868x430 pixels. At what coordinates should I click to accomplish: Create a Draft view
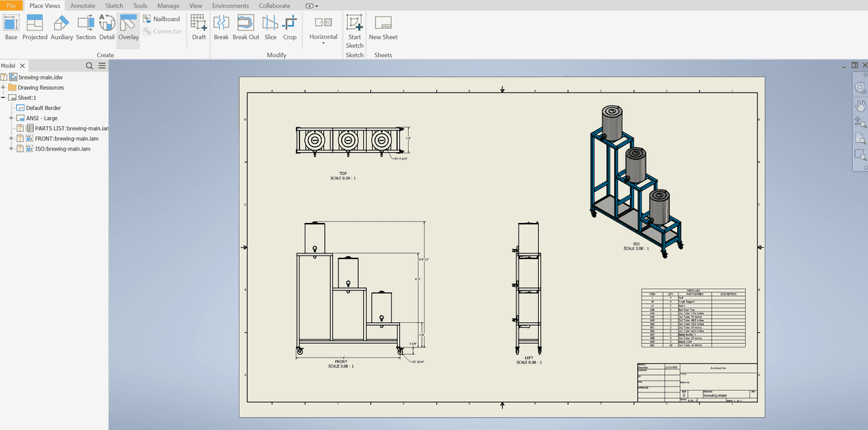[x=199, y=28]
